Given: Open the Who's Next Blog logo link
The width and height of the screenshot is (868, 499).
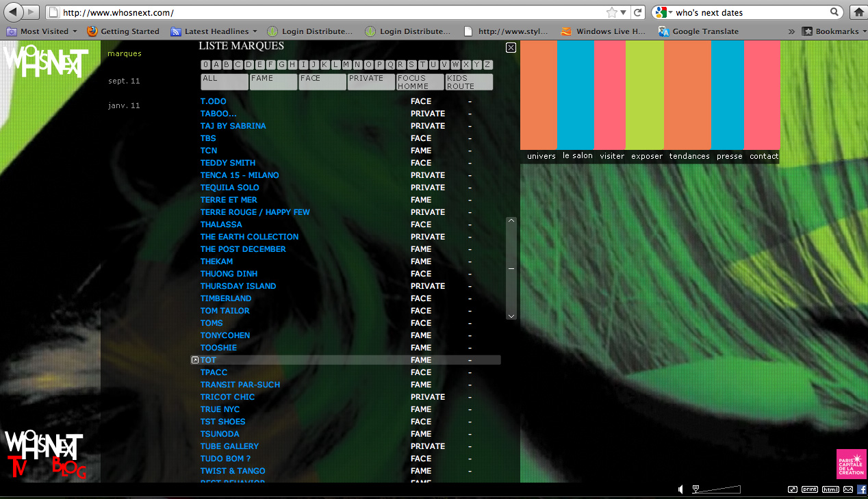Looking at the screenshot, I should (x=69, y=468).
